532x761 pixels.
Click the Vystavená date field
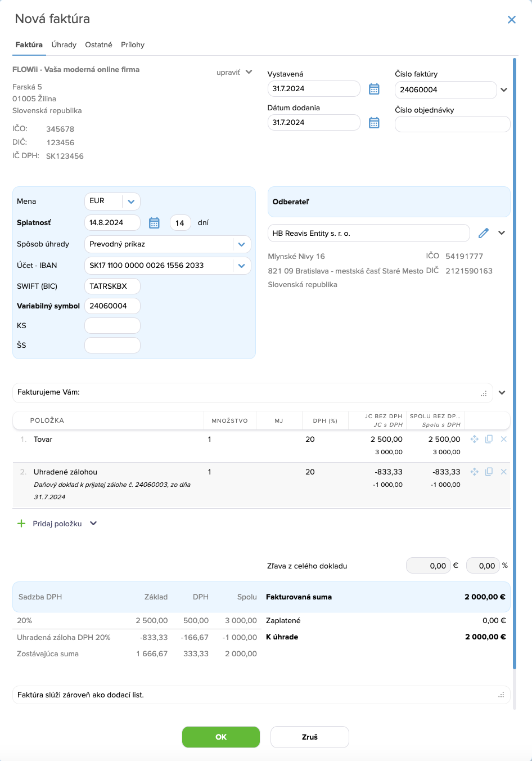click(314, 89)
